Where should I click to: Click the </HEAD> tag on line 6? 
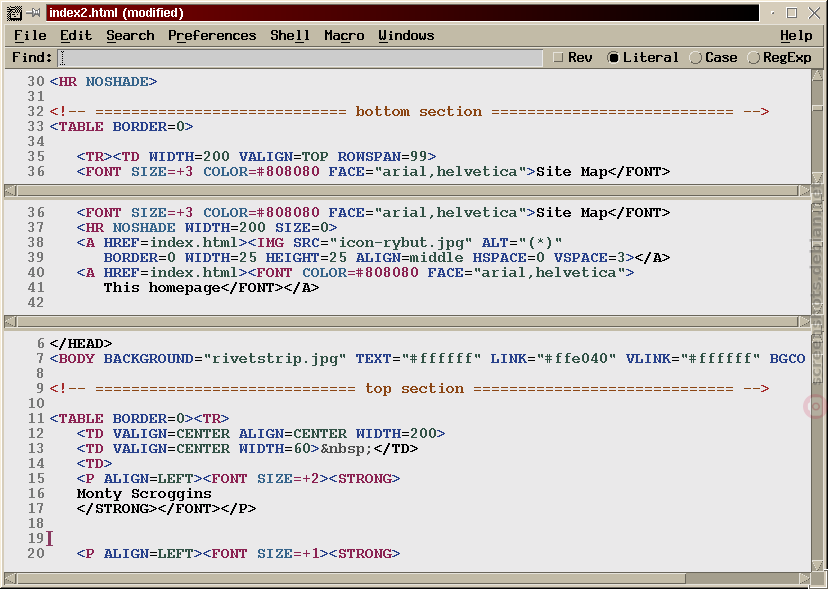tap(81, 344)
